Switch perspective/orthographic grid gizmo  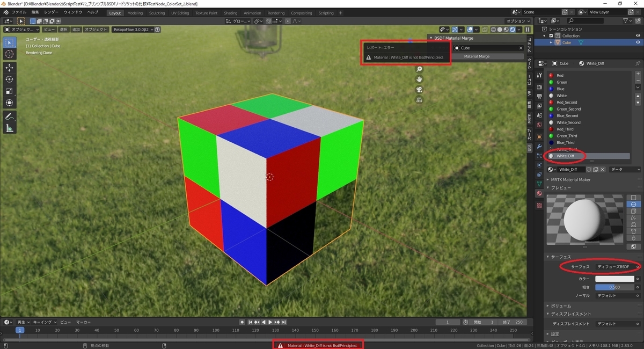[x=419, y=100]
